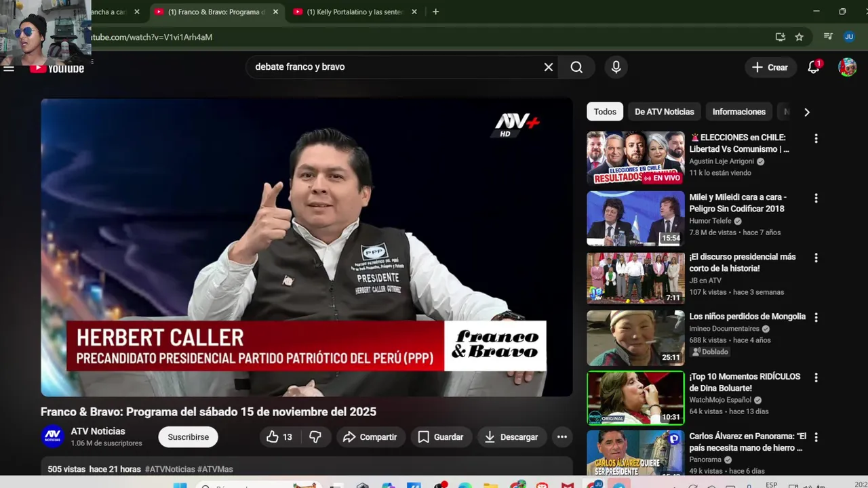Open Humor Telefe channel link
The width and height of the screenshot is (868, 488).
[x=710, y=221]
